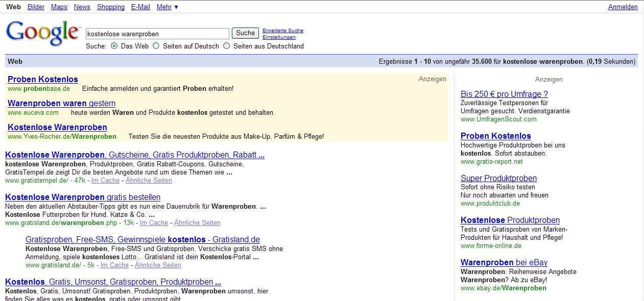
Task: Go to News in top bar
Action: click(x=82, y=7)
